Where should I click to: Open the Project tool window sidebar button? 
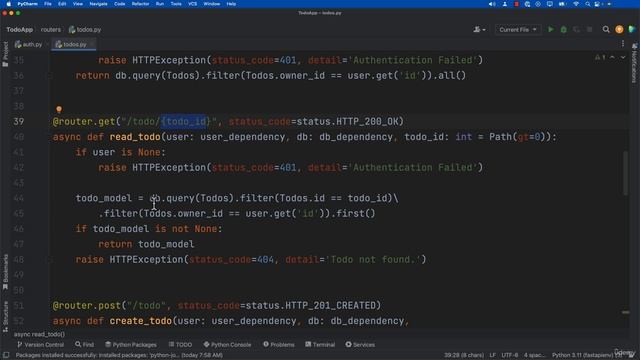tap(5, 54)
